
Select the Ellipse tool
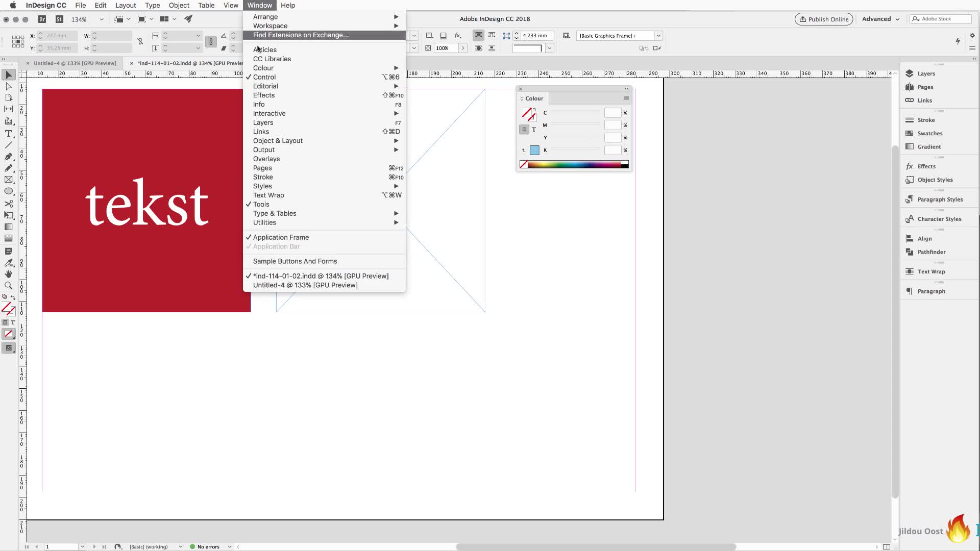[x=9, y=191]
